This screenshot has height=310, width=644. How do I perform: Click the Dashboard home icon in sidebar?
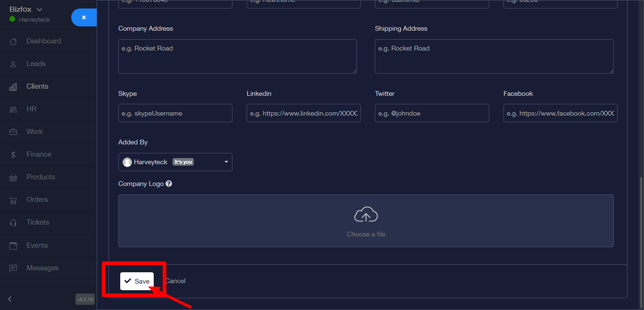(x=13, y=42)
